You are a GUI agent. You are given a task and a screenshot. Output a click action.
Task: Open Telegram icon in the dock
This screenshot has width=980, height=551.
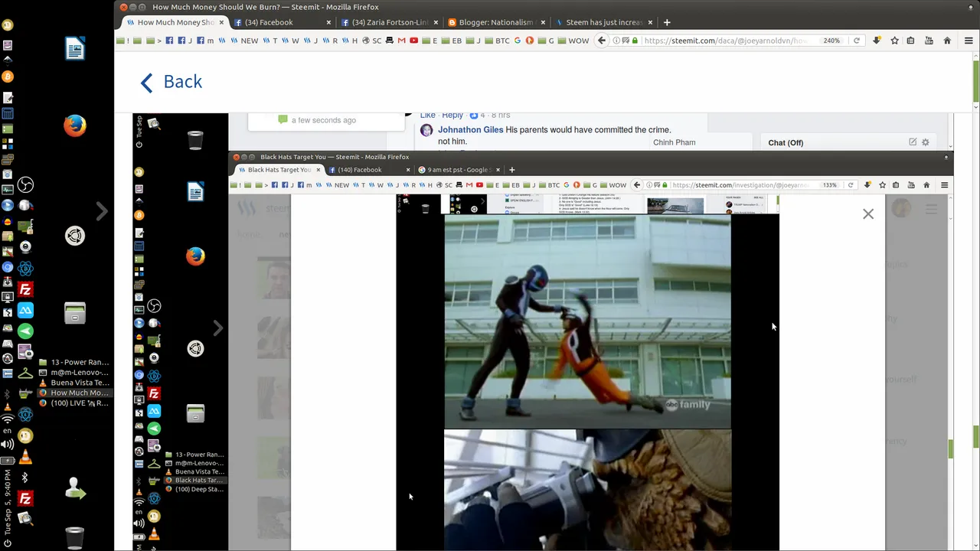tap(25, 331)
